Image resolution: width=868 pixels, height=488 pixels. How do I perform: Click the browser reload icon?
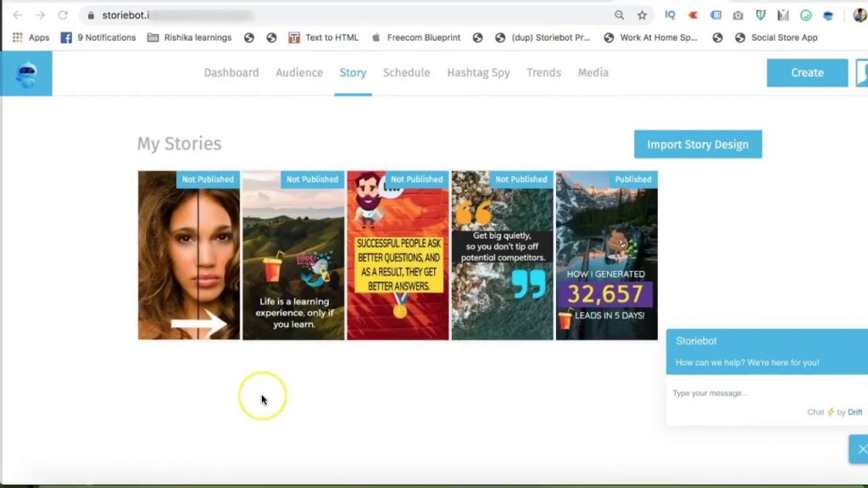pyautogui.click(x=63, y=15)
